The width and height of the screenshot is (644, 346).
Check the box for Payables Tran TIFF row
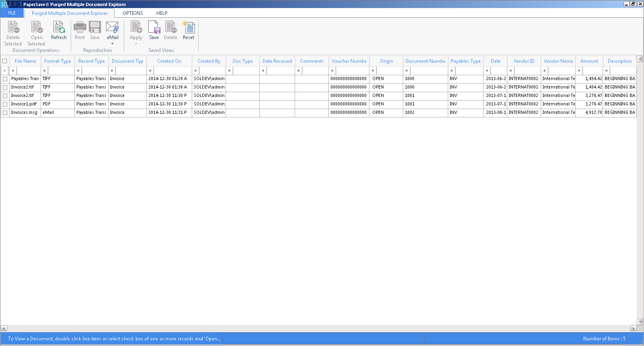point(5,79)
